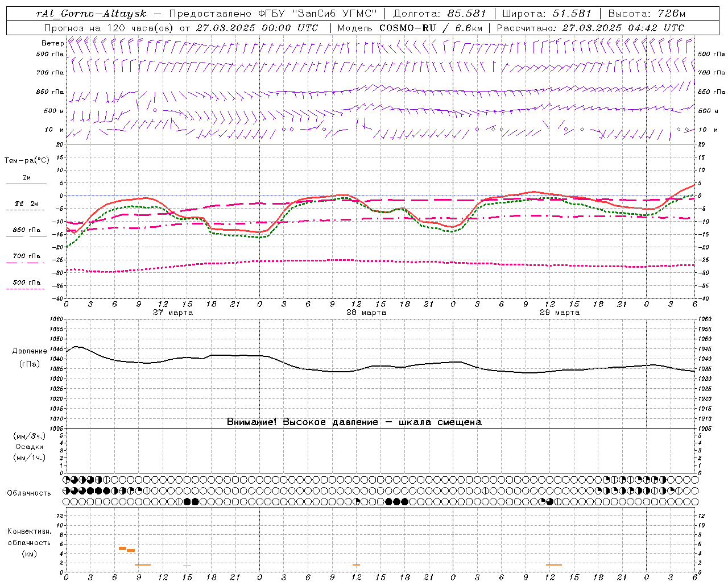Click the station title rAl_Gorno-Altaysk
Screen dimensions: 728x582
[x=91, y=14]
